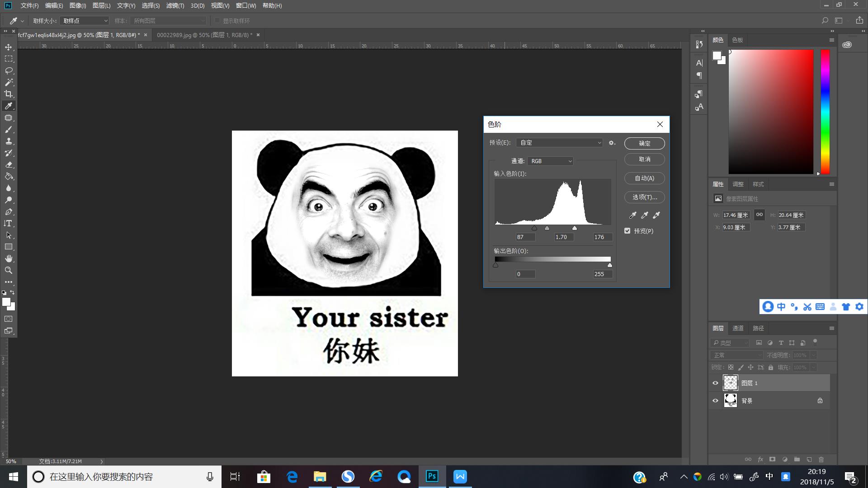
Task: Click the Windows search box in taskbar
Action: click(124, 477)
